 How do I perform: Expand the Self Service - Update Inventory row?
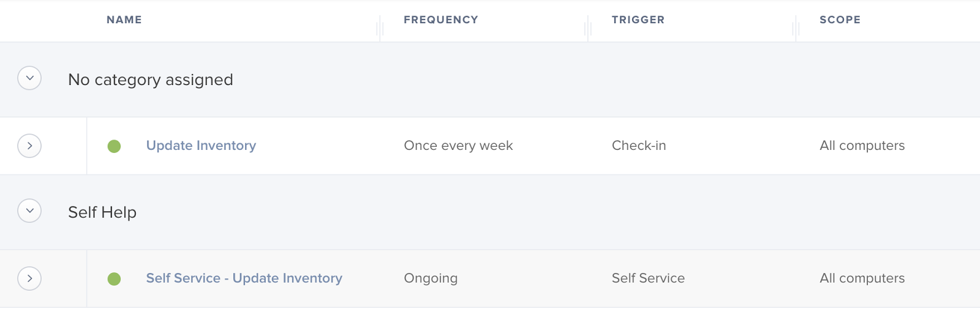[x=29, y=278]
